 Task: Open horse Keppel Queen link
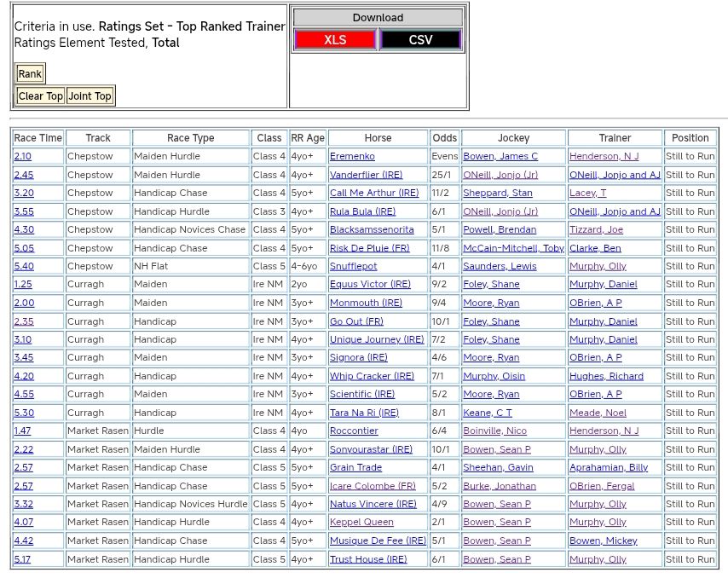coord(361,522)
